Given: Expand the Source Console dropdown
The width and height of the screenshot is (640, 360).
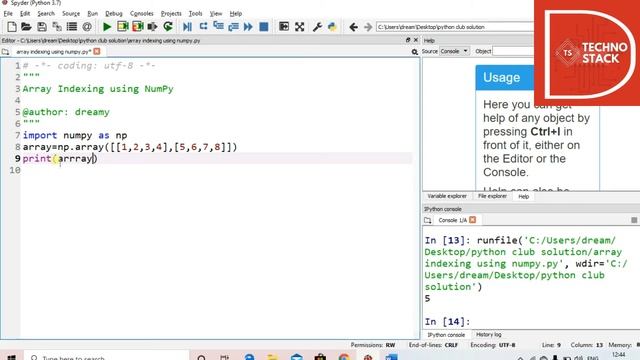Looking at the screenshot, I should 454,51.
